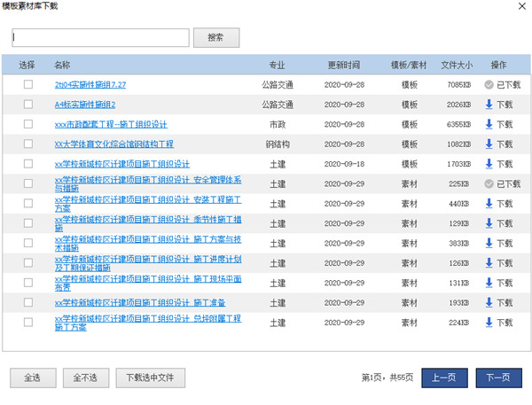Click the 文件大小 column header
Image resolution: width=532 pixels, height=405 pixels.
457,65
